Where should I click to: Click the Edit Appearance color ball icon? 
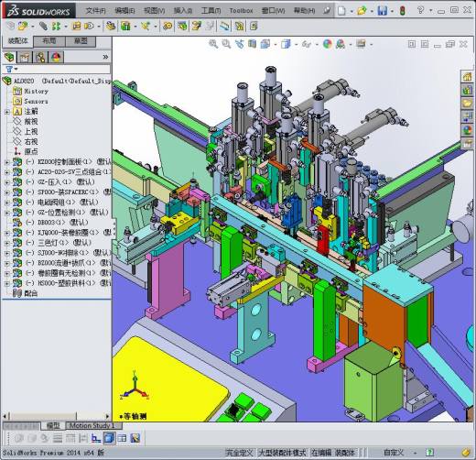pos(328,44)
